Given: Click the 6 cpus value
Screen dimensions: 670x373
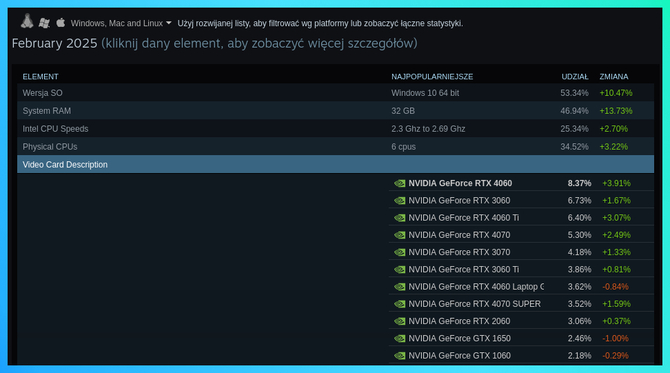Looking at the screenshot, I should 403,147.
